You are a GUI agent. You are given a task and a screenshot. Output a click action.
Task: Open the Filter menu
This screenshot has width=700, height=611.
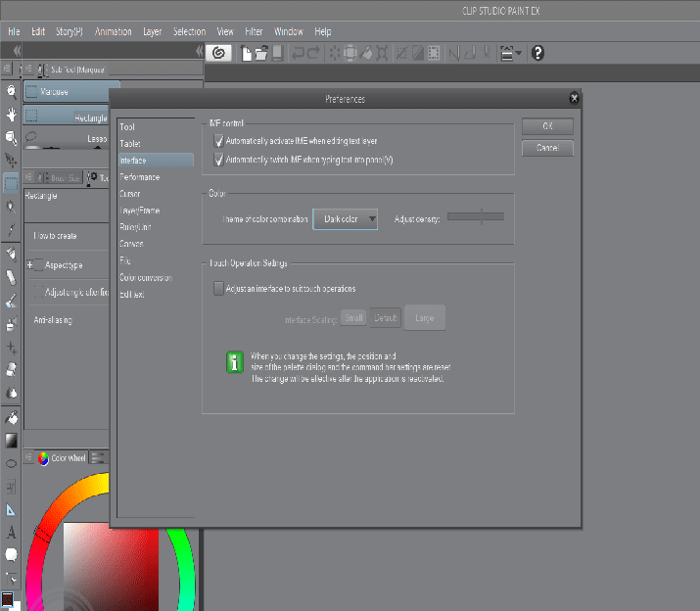click(x=254, y=31)
